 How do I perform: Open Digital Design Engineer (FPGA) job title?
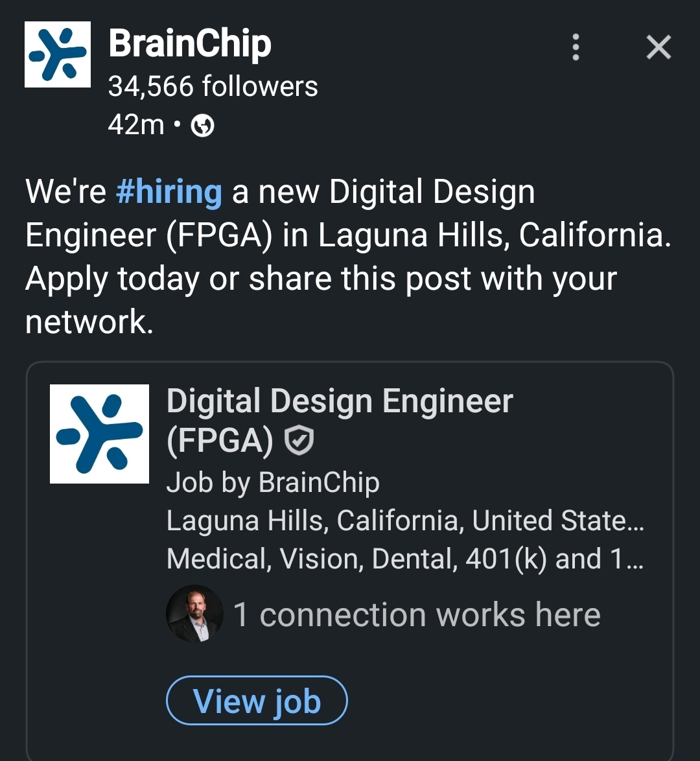(x=339, y=402)
